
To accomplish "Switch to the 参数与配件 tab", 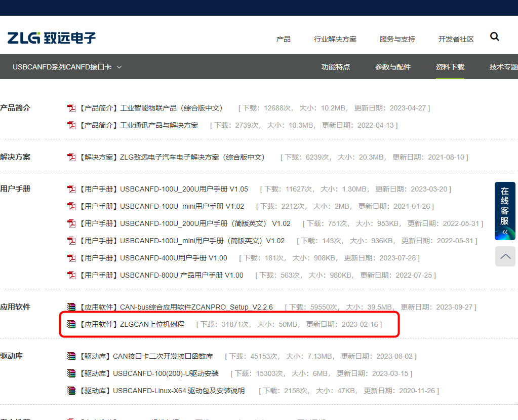I will pos(393,67).
